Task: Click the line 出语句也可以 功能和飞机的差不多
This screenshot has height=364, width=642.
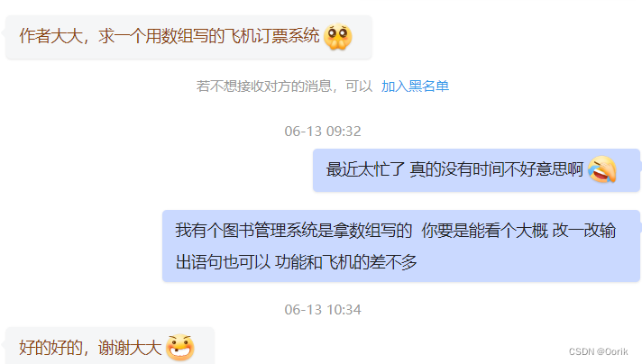Action: pyautogui.click(x=296, y=262)
